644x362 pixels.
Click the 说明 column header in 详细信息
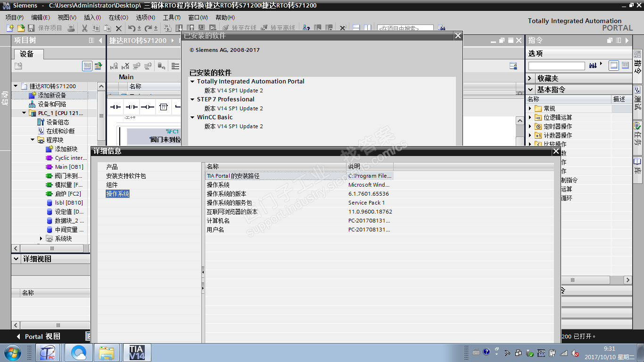370,166
